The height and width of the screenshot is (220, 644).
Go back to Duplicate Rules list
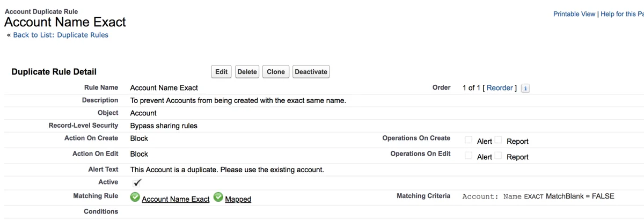pos(61,35)
